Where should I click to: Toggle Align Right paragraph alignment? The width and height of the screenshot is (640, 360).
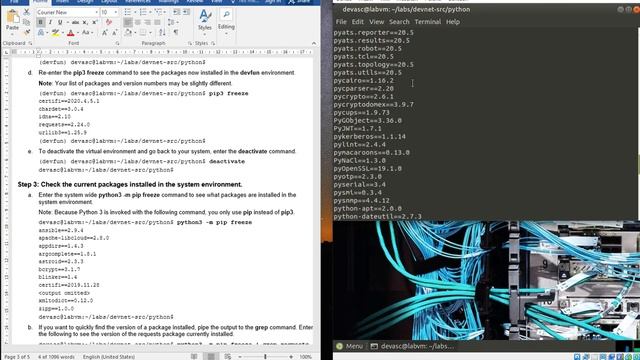147,22
